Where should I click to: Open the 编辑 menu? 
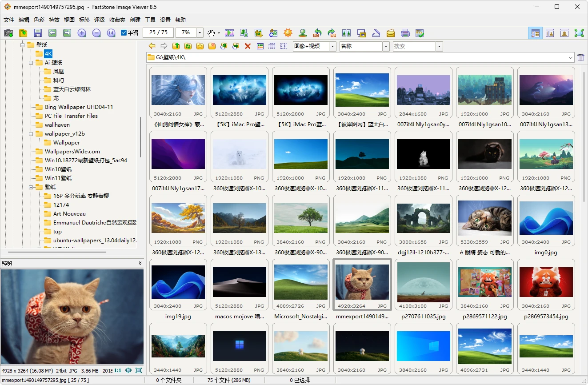pos(24,20)
